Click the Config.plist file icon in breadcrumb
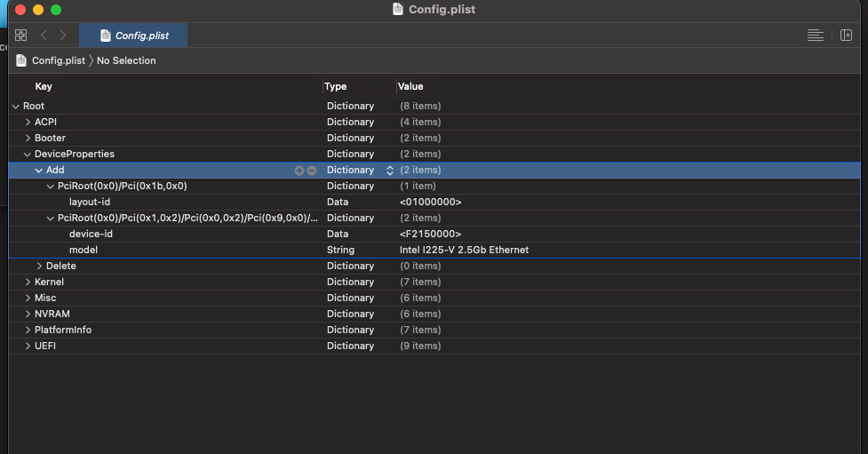The width and height of the screenshot is (868, 454). coord(21,60)
